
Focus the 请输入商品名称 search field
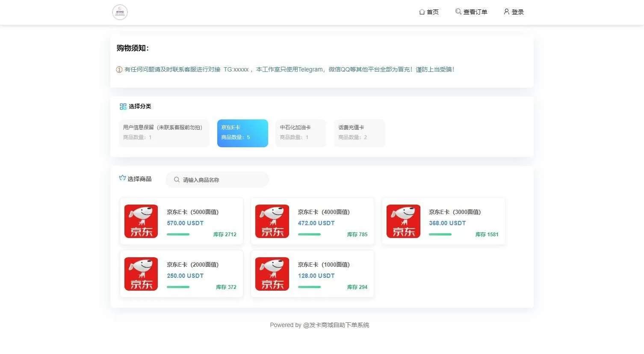click(217, 180)
